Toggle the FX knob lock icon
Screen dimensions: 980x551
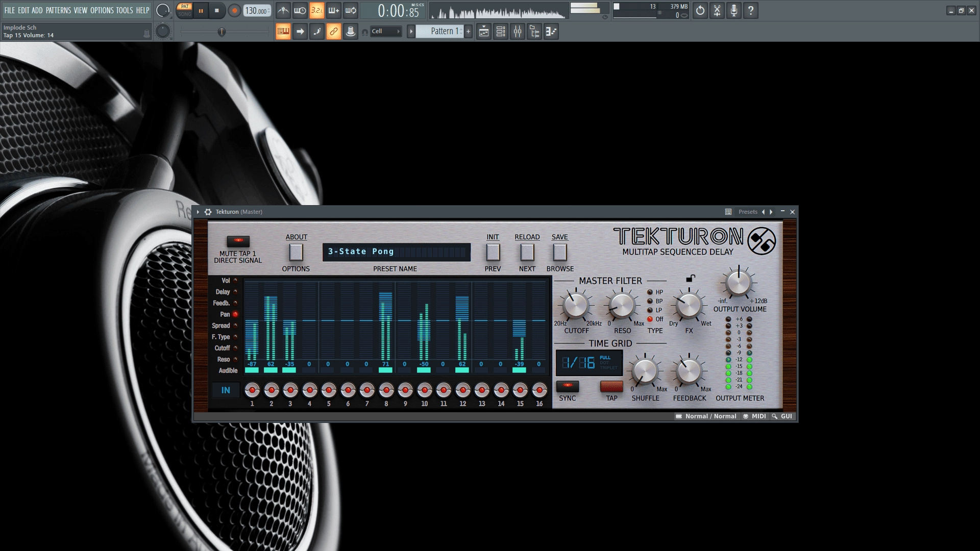click(690, 279)
